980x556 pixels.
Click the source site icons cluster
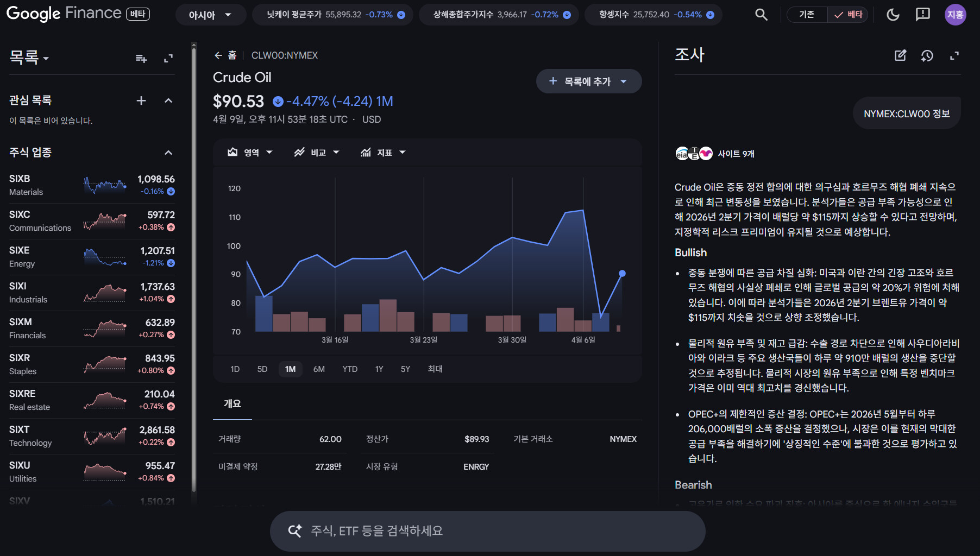click(x=694, y=154)
